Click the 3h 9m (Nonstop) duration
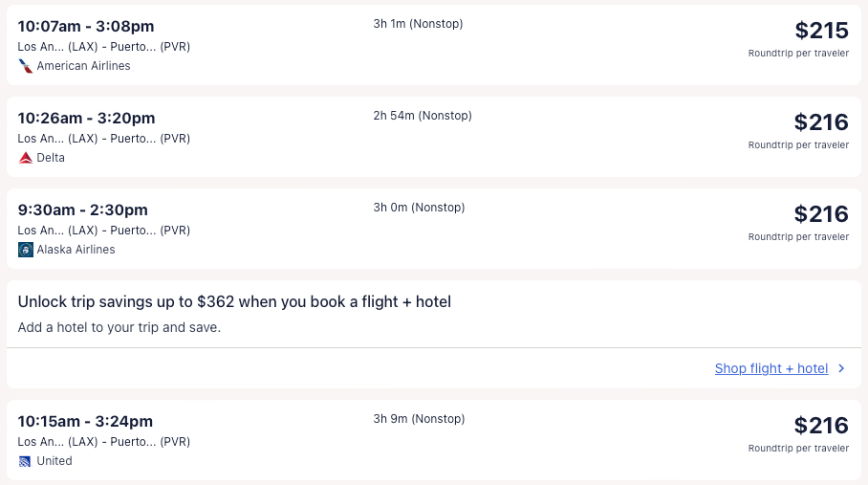The width and height of the screenshot is (868, 485). [x=418, y=419]
